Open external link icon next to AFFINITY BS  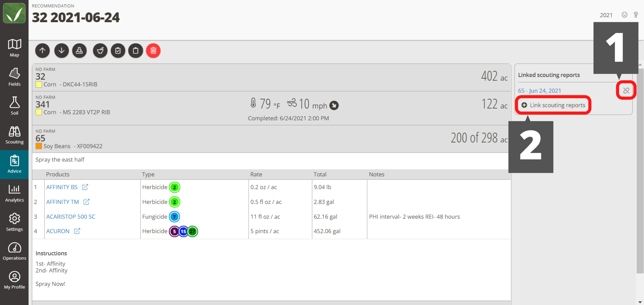click(x=85, y=187)
